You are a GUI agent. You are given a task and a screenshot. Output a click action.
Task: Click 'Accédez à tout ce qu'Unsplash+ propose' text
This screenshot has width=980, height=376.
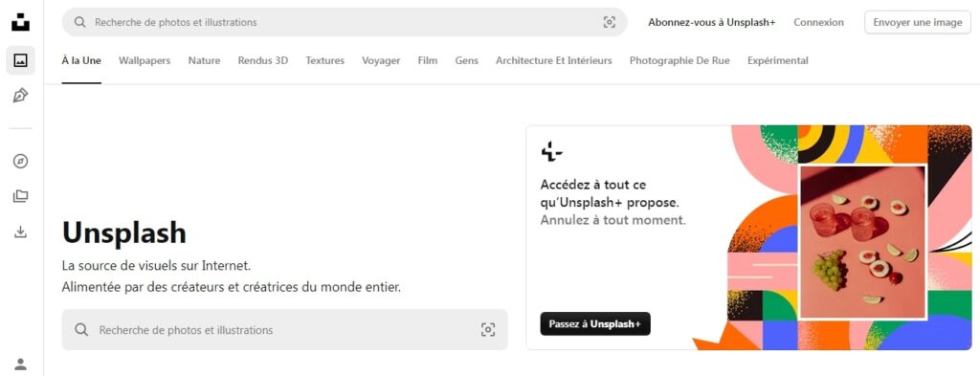point(610,193)
